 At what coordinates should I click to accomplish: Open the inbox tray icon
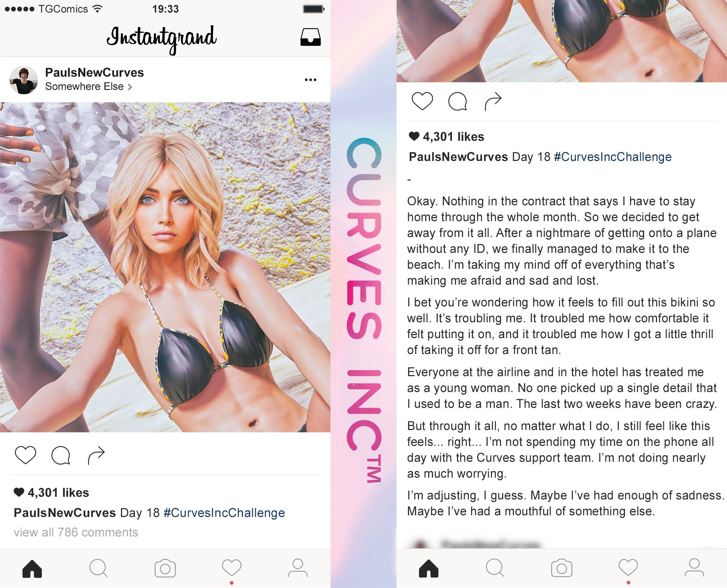click(310, 37)
